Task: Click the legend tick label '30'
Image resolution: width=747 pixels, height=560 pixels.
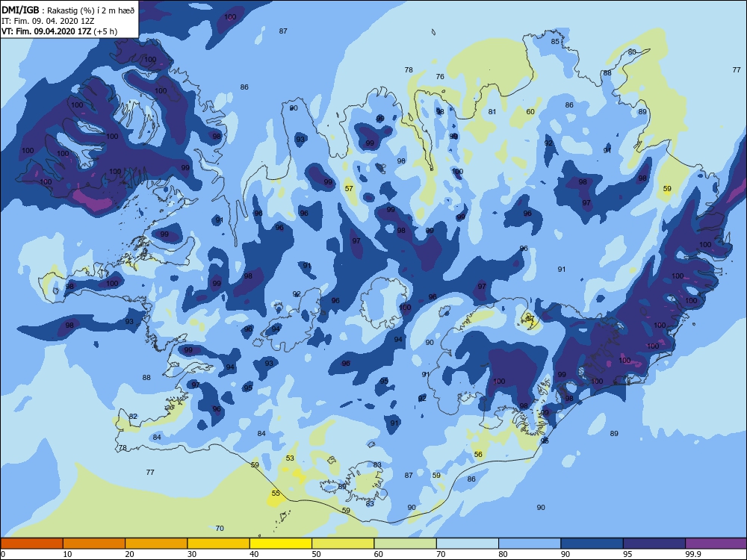Action: coord(191,554)
